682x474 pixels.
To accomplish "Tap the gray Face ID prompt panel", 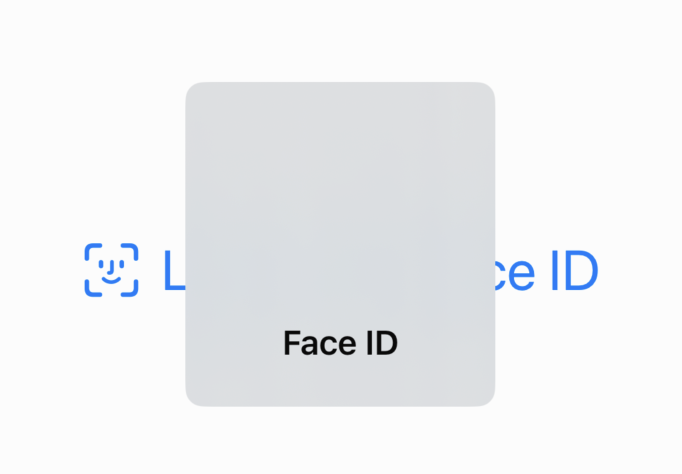I will click(340, 244).
